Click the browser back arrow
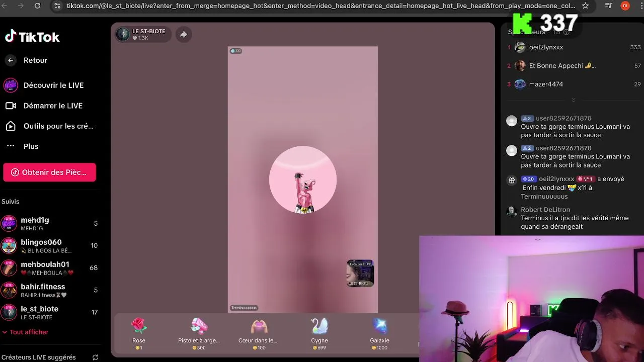Screen dimensions: 644x362 (6, 6)
